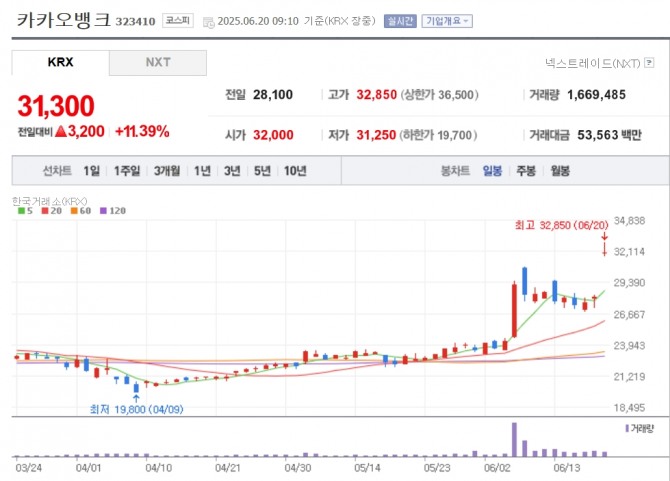
Task: Expand the 기업개요 dropdown
Action: [447, 21]
